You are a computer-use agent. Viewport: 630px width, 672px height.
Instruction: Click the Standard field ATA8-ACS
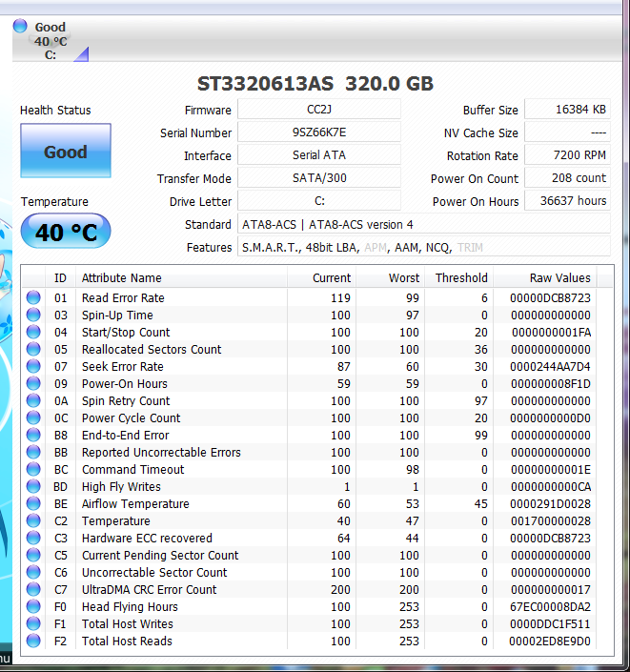tap(424, 224)
